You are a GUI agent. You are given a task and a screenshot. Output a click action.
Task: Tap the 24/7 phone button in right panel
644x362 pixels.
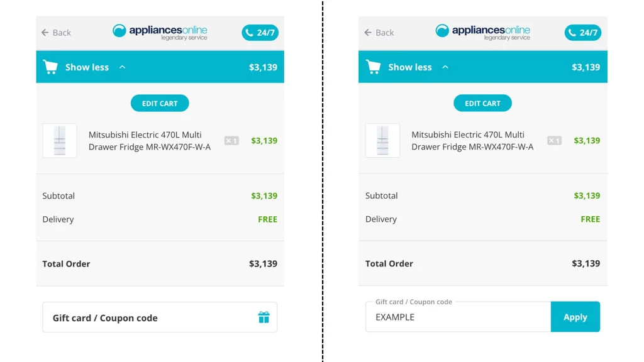pyautogui.click(x=582, y=33)
